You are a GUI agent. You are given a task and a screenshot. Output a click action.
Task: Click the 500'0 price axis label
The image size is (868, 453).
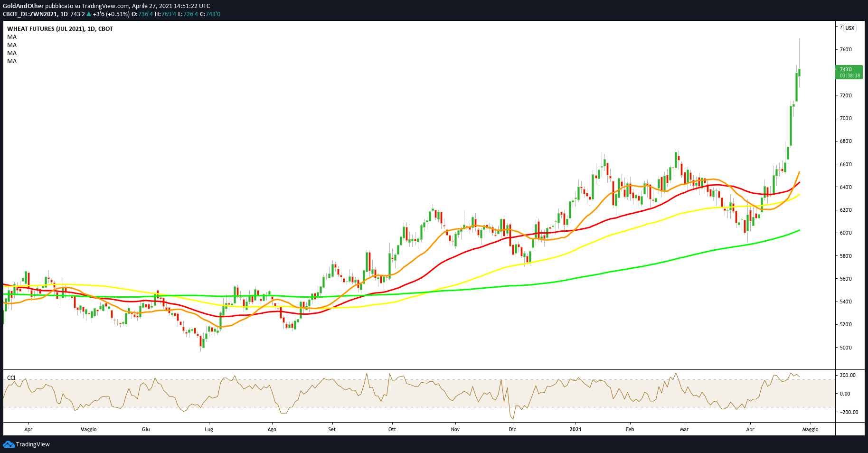[x=846, y=348]
